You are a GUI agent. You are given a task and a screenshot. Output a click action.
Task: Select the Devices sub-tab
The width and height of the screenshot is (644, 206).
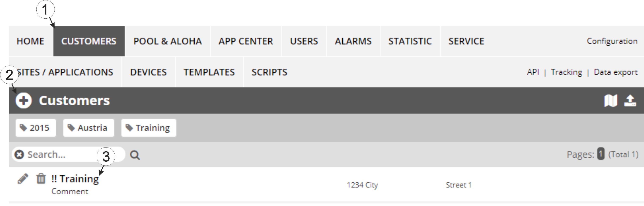pyautogui.click(x=148, y=72)
